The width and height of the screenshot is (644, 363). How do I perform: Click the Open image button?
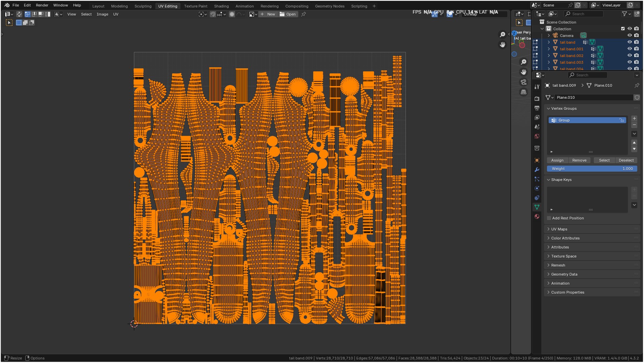(x=288, y=14)
